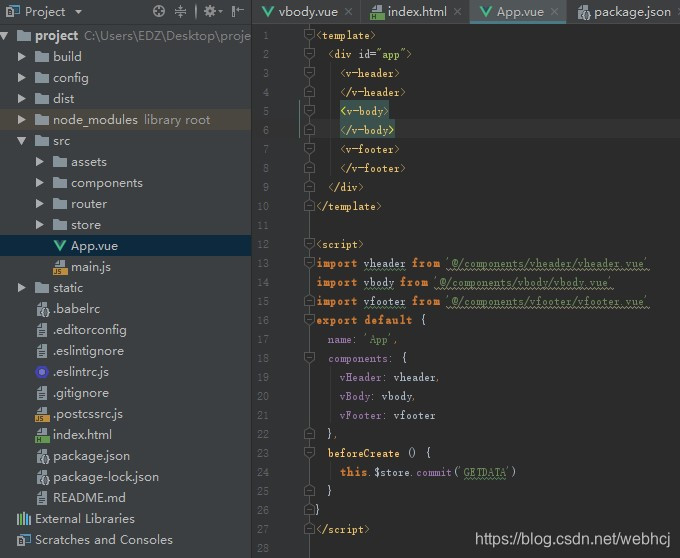680x558 pixels.
Task: Click the index.html file icon in tree
Action: pos(42,435)
